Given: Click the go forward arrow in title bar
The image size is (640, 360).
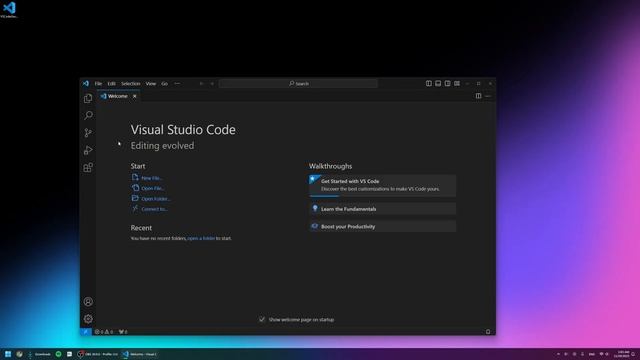Looking at the screenshot, I should coord(212,84).
